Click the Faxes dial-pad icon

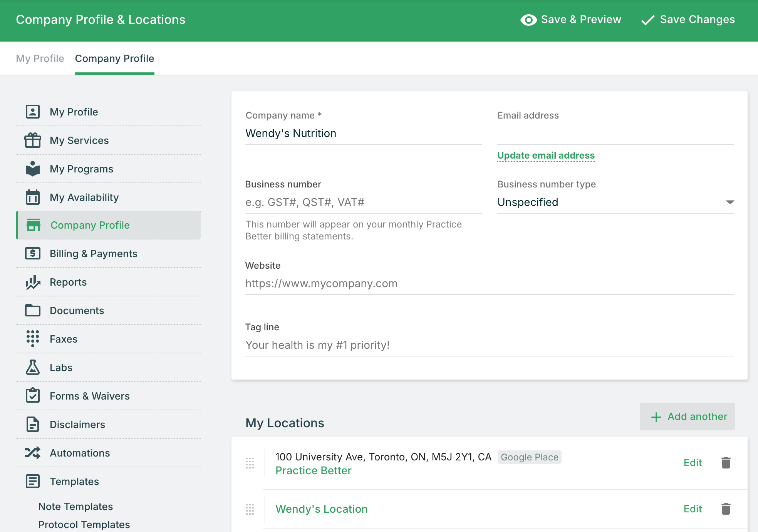pos(33,339)
